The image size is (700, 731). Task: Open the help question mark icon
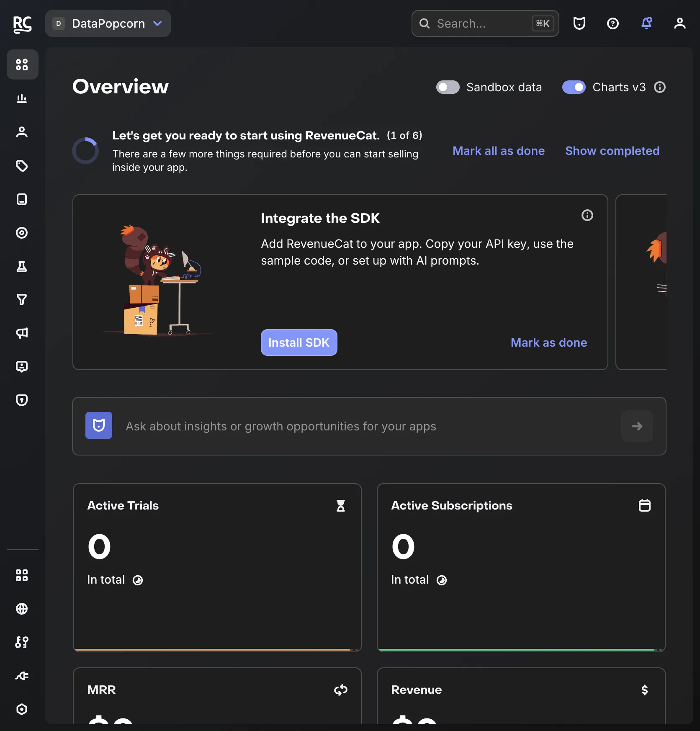(613, 23)
